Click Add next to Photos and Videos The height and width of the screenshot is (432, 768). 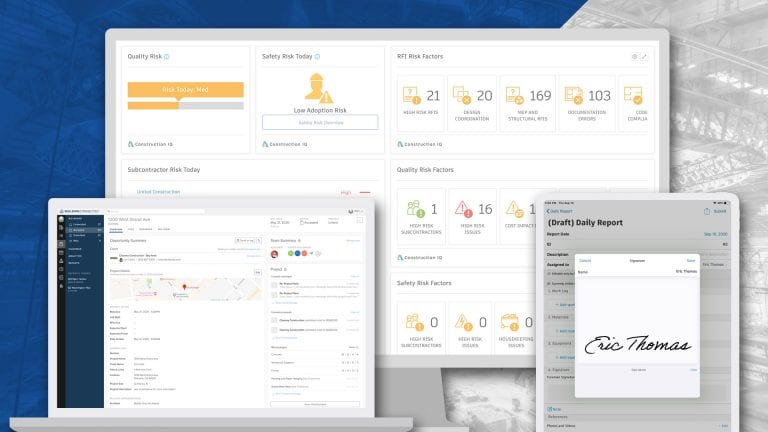723,426
